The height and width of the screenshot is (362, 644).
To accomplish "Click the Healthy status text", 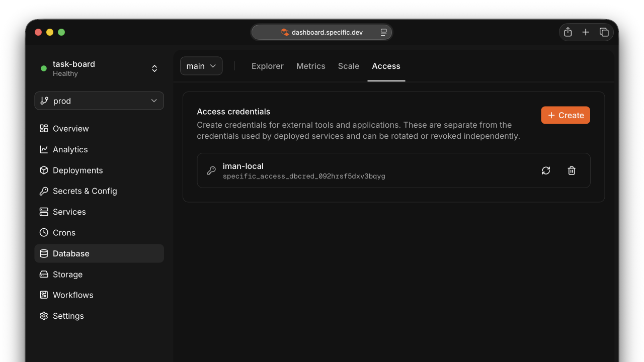I will click(65, 73).
